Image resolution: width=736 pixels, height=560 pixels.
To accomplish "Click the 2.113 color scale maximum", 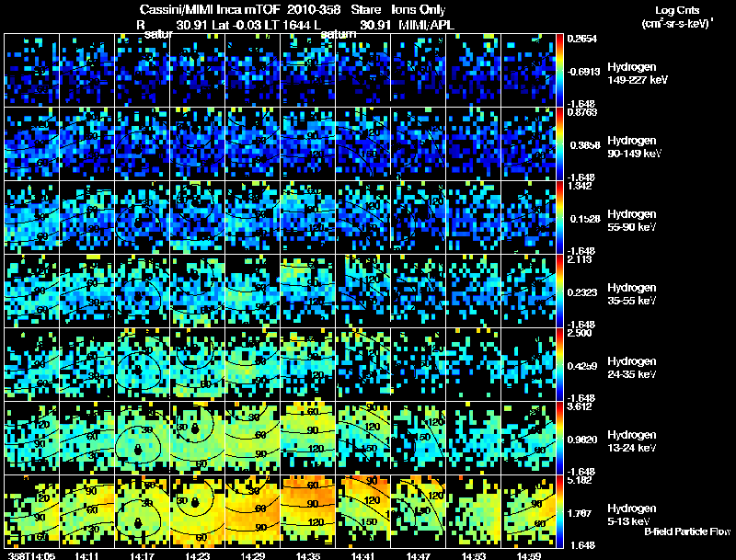I will tap(580, 259).
